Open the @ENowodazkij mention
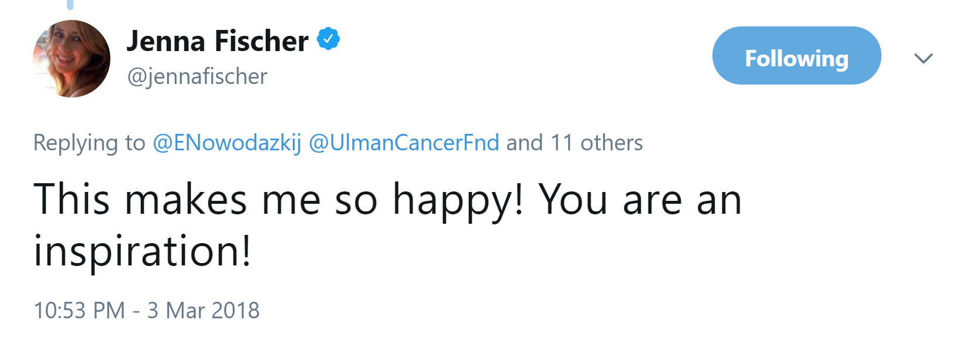This screenshot has height=340, width=980. 227,143
